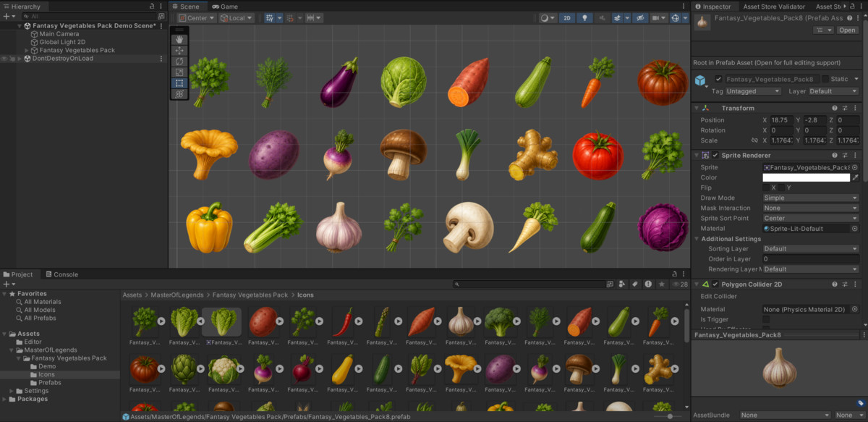Image resolution: width=868 pixels, height=422 pixels.
Task: Toggle constrained proportions link on Scale
Action: click(754, 140)
